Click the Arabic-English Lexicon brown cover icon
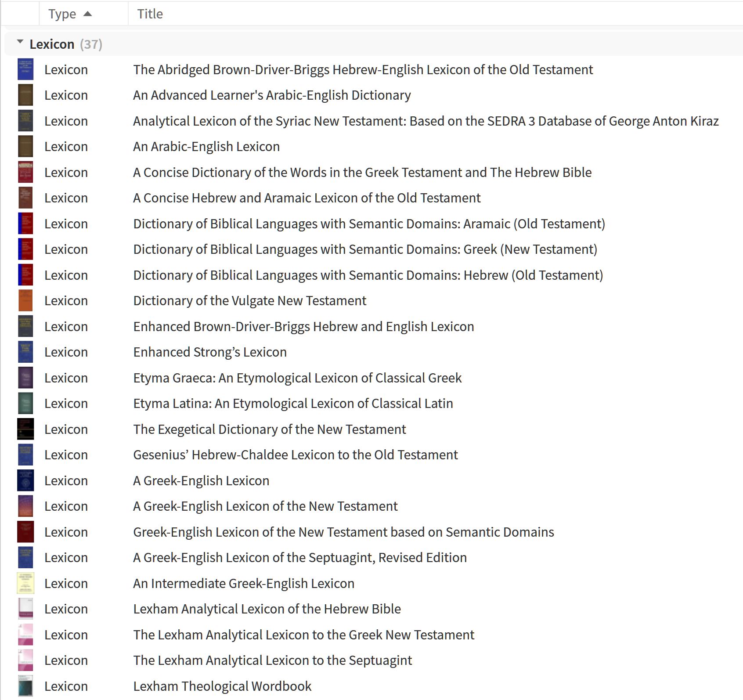This screenshot has height=700, width=743. 25,146
